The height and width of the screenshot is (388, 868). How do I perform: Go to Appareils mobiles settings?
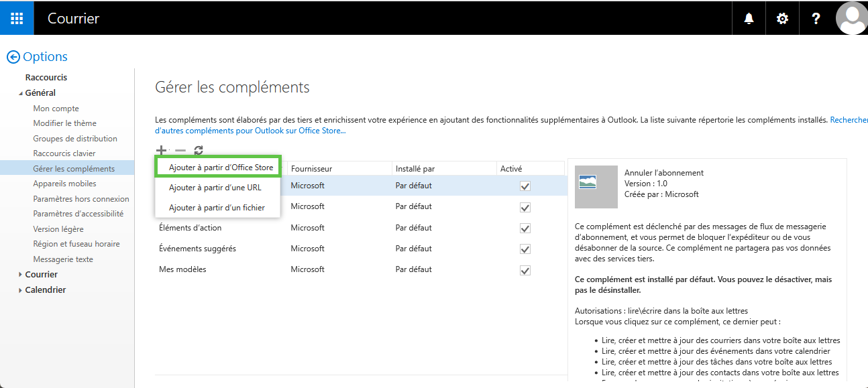[64, 184]
